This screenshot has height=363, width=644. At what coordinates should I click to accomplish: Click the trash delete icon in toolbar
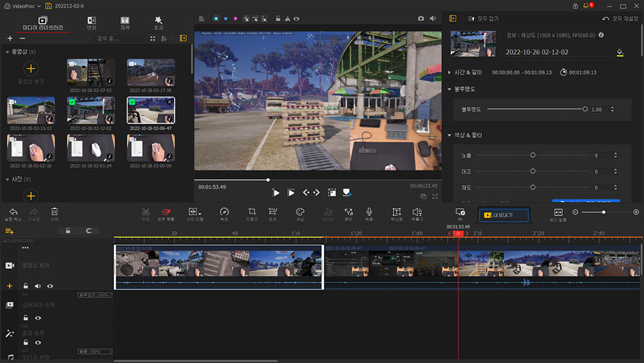(x=55, y=212)
